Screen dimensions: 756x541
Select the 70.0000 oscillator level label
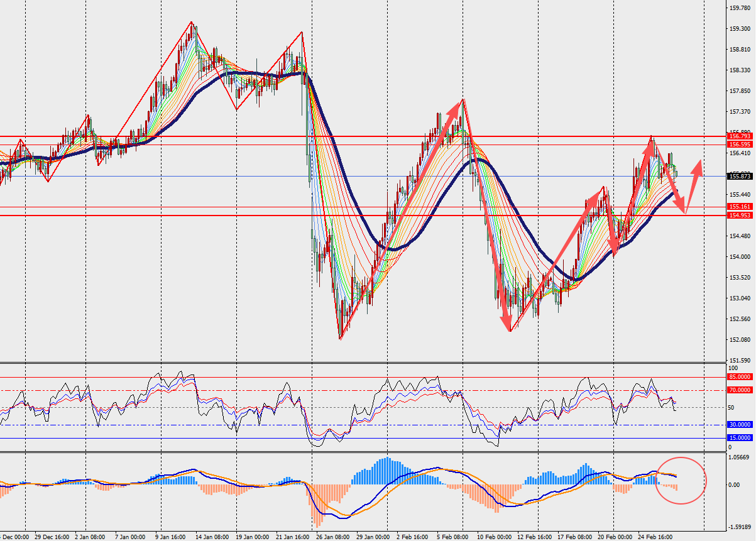click(x=740, y=390)
